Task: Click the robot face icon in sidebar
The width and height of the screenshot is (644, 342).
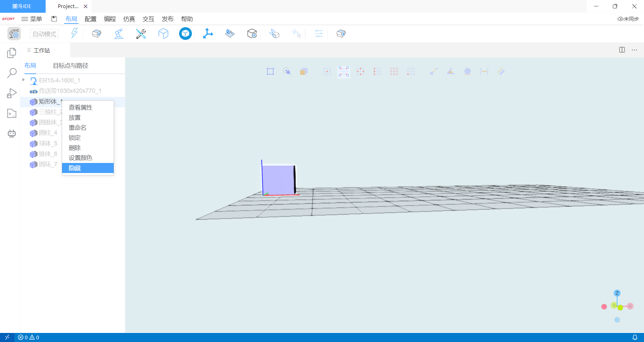Action: [12, 133]
